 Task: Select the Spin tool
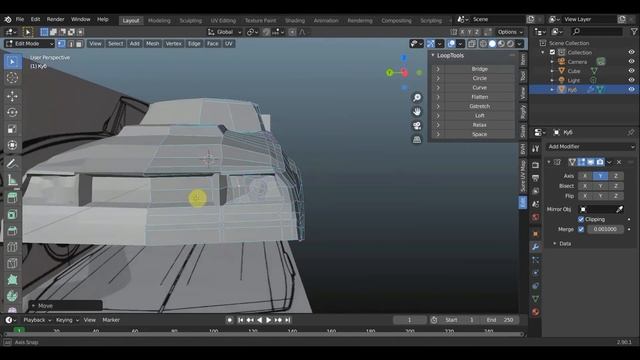pyautogui.click(x=12, y=296)
